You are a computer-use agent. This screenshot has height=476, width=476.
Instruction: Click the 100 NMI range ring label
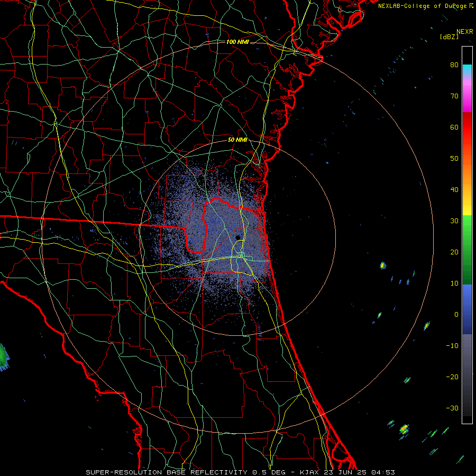coord(237,42)
